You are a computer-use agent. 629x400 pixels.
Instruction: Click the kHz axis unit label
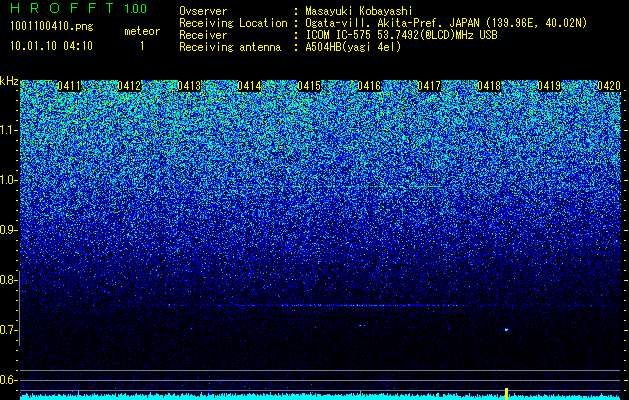[x=9, y=81]
